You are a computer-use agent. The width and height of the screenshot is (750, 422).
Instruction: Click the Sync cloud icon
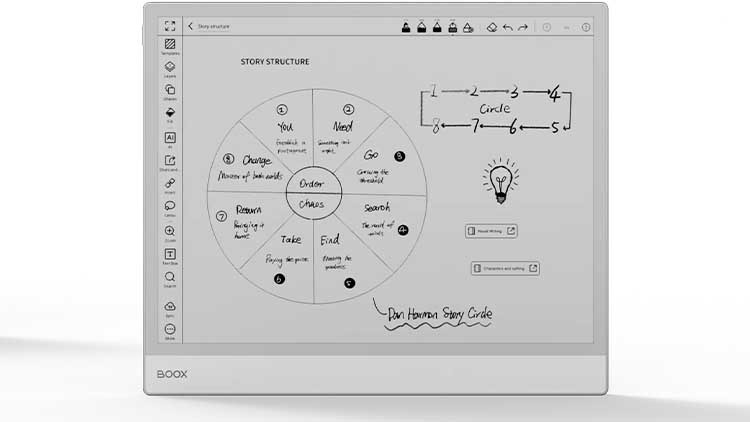point(170,307)
